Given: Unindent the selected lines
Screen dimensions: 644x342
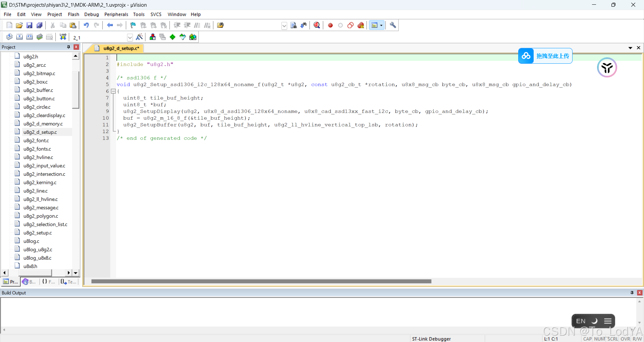Looking at the screenshot, I should click(187, 25).
